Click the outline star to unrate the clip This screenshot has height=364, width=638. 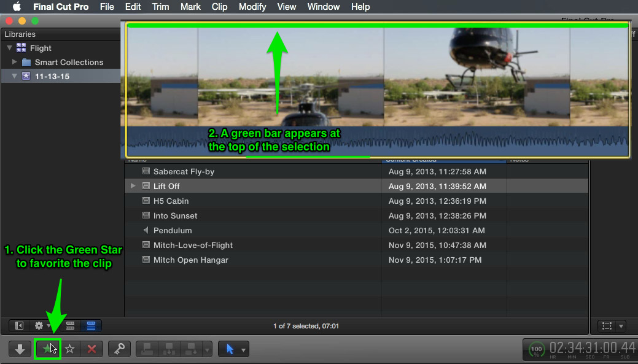pyautogui.click(x=70, y=349)
